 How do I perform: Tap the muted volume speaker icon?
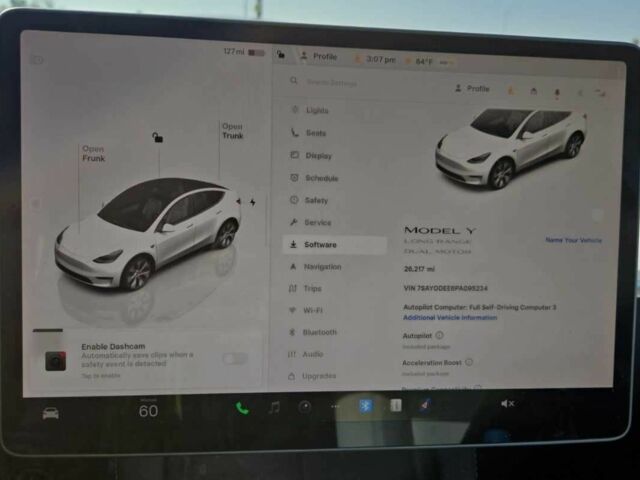coord(507,404)
